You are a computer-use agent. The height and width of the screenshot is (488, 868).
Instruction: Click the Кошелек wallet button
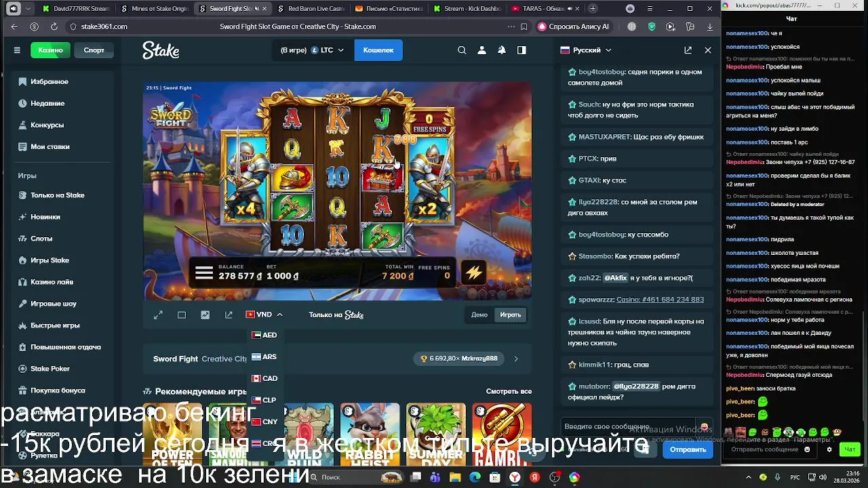(378, 50)
